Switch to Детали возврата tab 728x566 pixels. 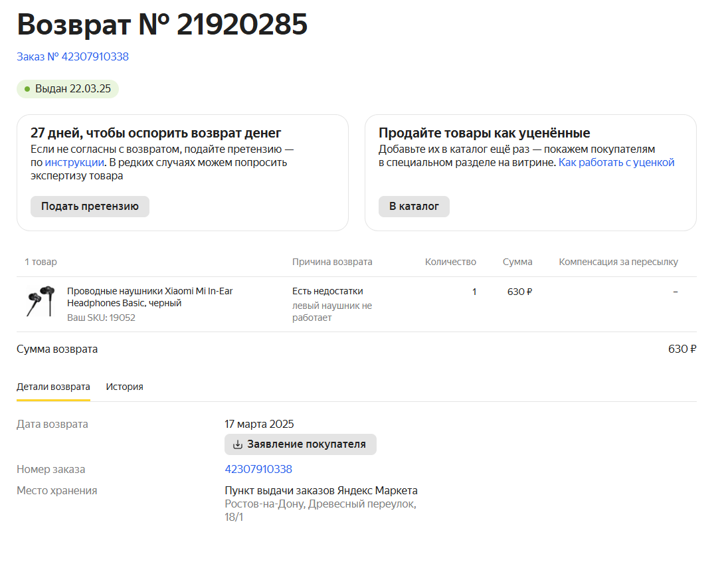(x=53, y=387)
